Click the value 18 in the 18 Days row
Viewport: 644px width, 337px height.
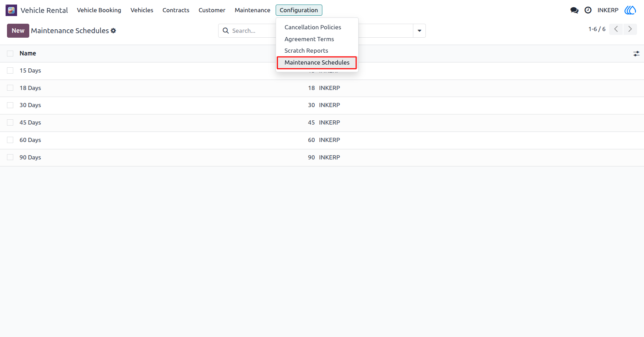point(311,88)
